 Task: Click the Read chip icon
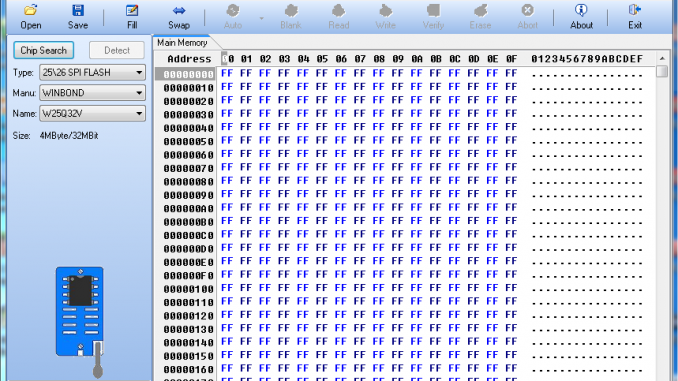coord(339,17)
